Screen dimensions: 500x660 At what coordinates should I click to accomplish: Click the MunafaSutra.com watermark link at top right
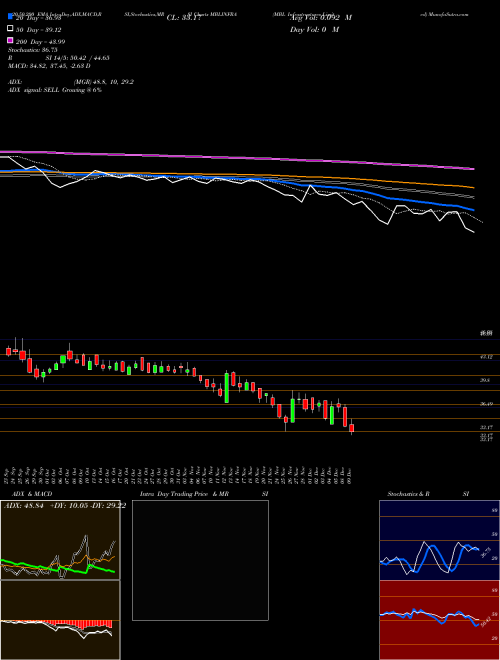tap(444, 14)
